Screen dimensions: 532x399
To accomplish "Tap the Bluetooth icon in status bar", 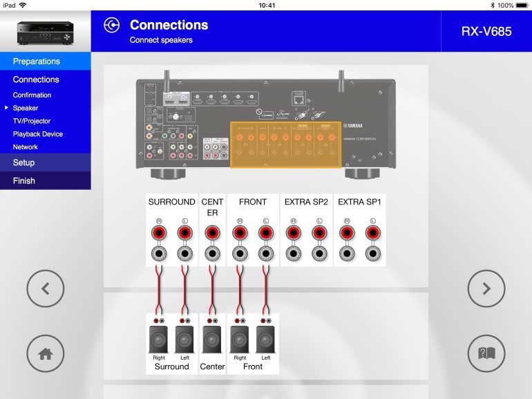I will [493, 5].
